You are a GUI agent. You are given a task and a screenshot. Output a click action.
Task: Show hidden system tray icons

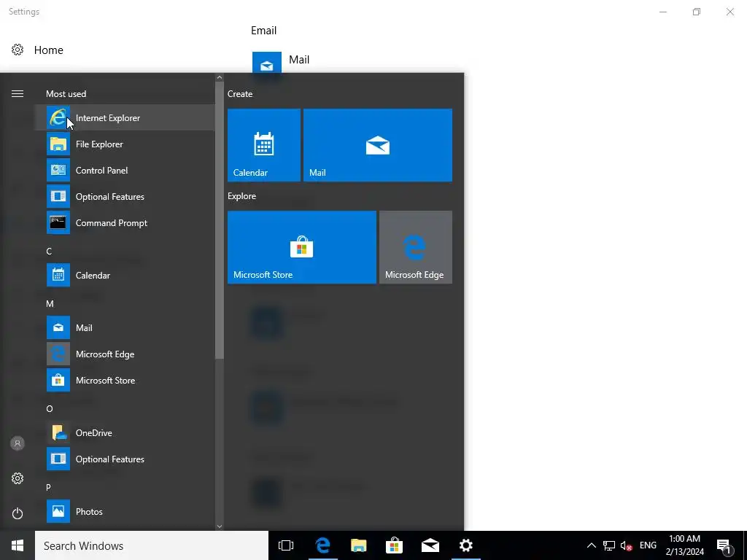tap(591, 545)
